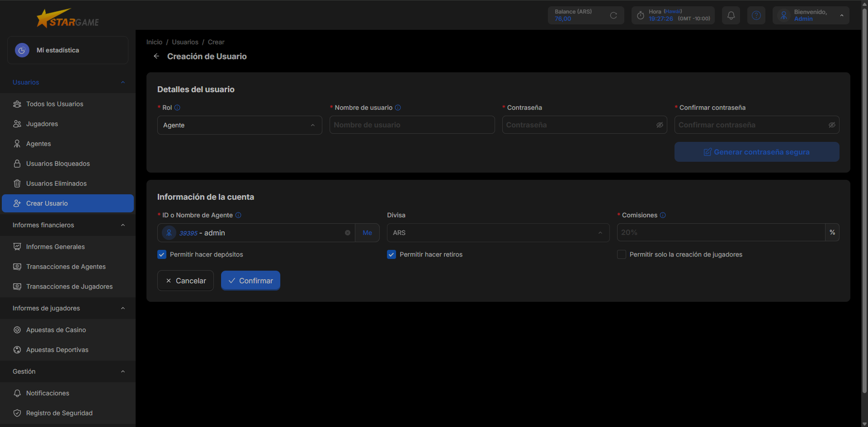
Task: Show password in Contraseña field
Action: [x=660, y=125]
